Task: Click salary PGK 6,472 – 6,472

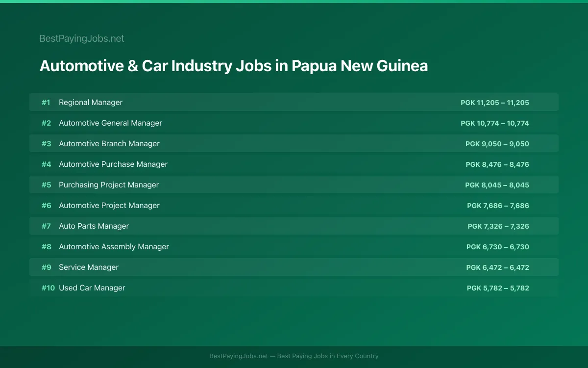Action: click(x=498, y=267)
